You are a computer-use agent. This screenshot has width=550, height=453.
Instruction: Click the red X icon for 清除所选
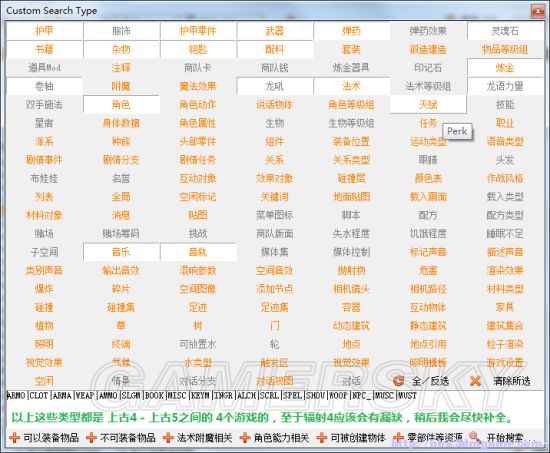(475, 381)
